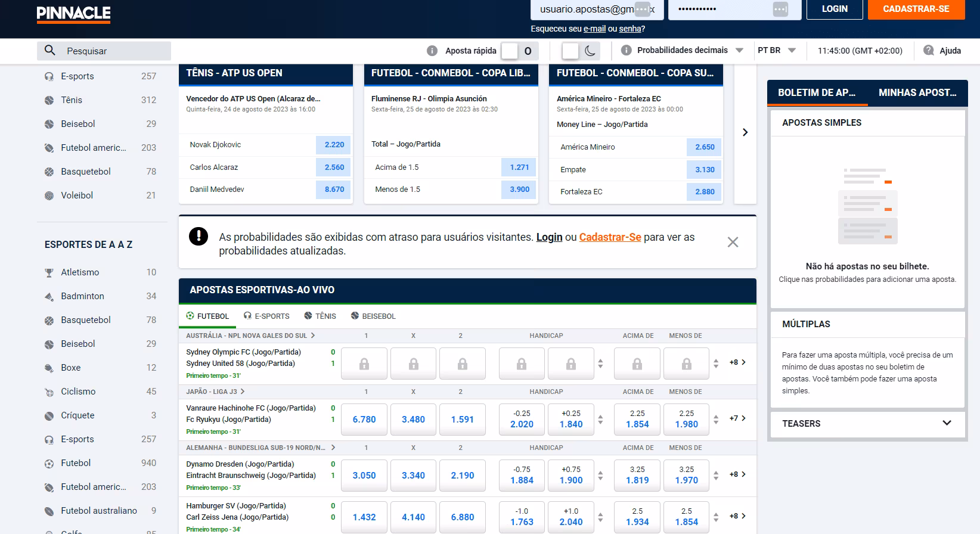This screenshot has height=534, width=980.
Task: Dismiss the delayed odds notification
Action: (x=733, y=242)
